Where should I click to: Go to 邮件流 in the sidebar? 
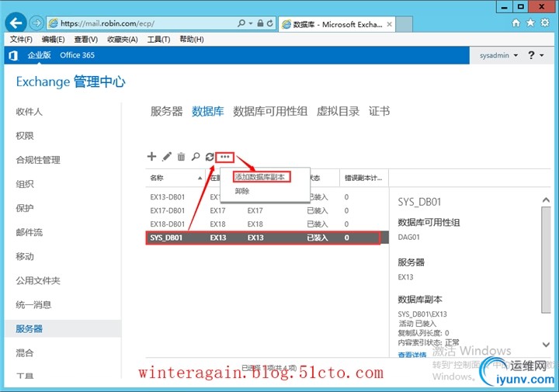(30, 232)
